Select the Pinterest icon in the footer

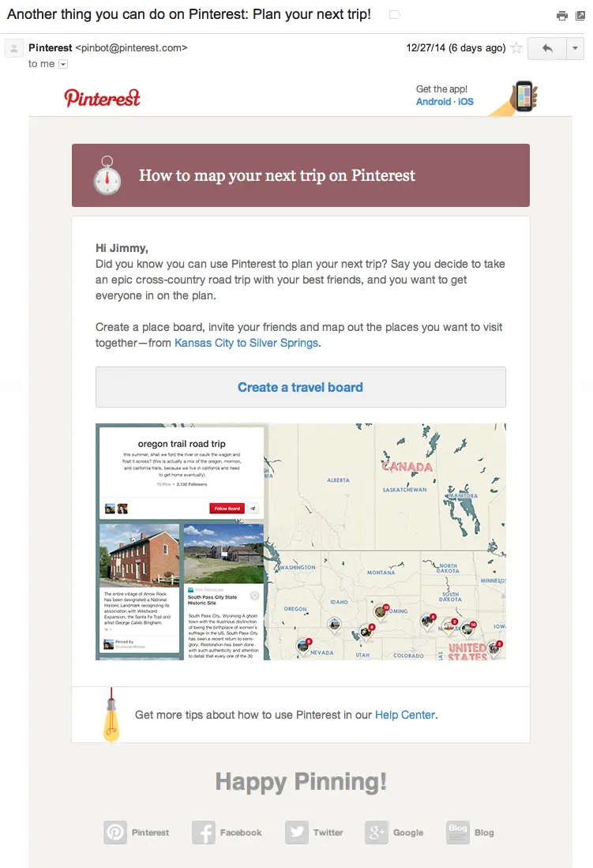pyautogui.click(x=115, y=832)
